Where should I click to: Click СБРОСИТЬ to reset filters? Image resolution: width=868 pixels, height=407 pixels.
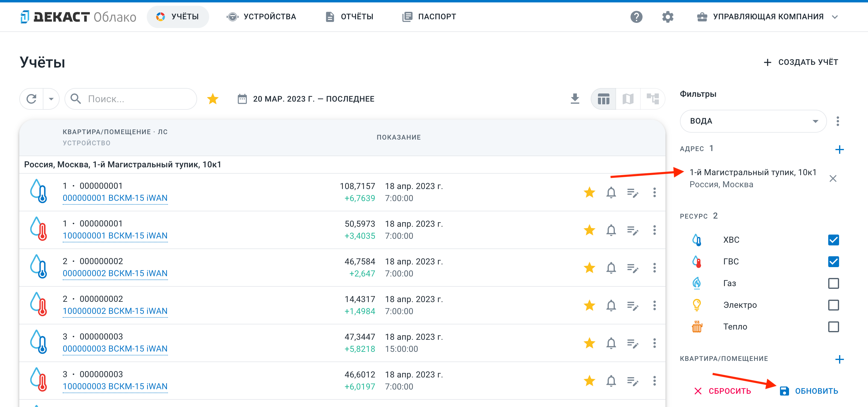[x=723, y=391]
